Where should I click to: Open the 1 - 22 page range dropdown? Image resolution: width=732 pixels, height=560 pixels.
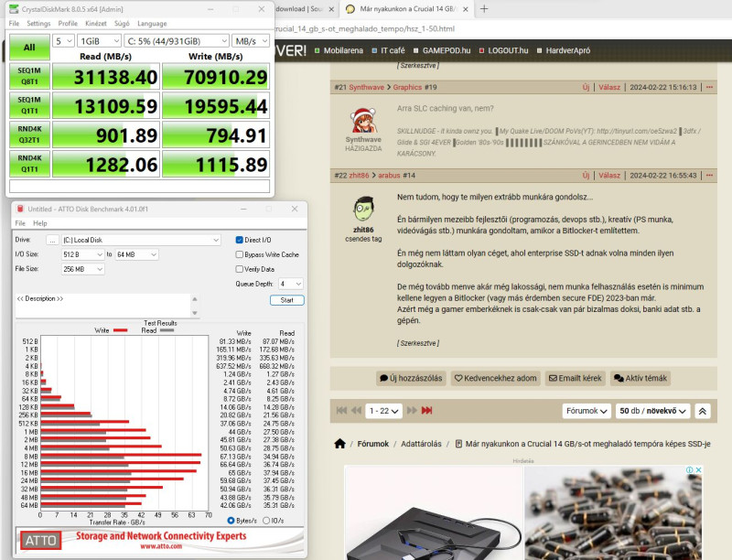click(383, 411)
